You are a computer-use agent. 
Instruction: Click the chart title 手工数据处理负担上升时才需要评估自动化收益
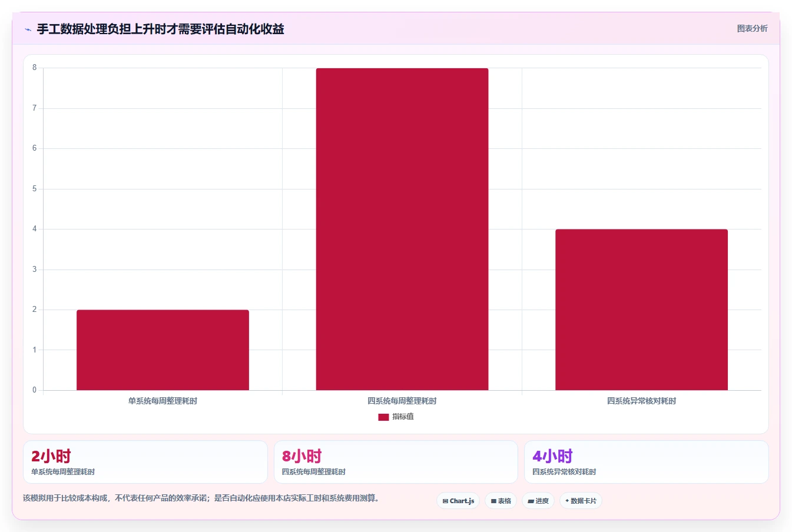[161, 29]
